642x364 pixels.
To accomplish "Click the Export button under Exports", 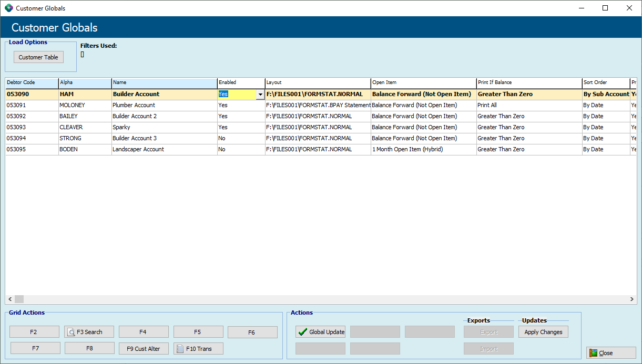I will (x=488, y=332).
